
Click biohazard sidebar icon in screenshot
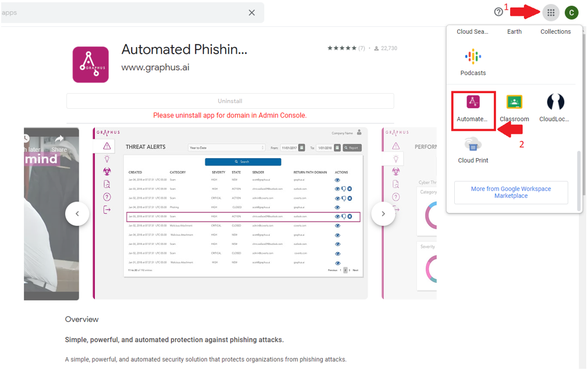tap(107, 172)
